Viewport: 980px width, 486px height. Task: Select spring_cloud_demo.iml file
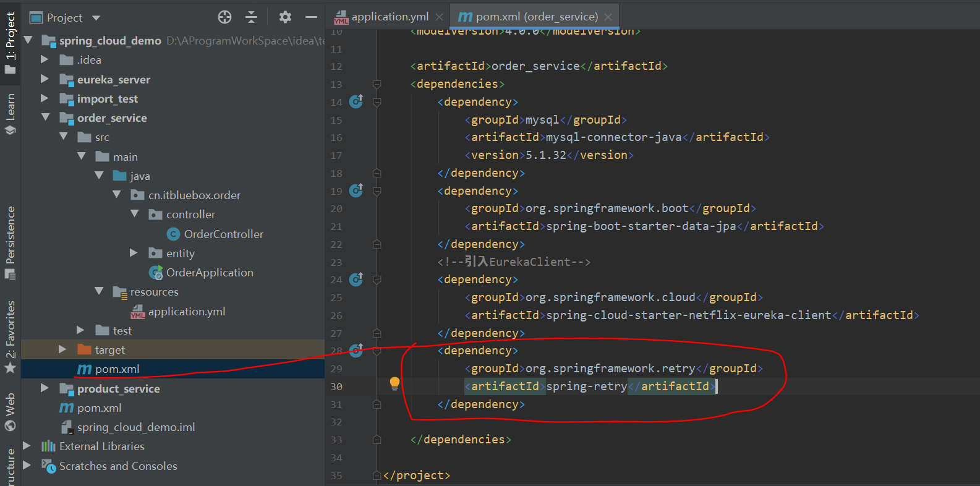click(128, 427)
